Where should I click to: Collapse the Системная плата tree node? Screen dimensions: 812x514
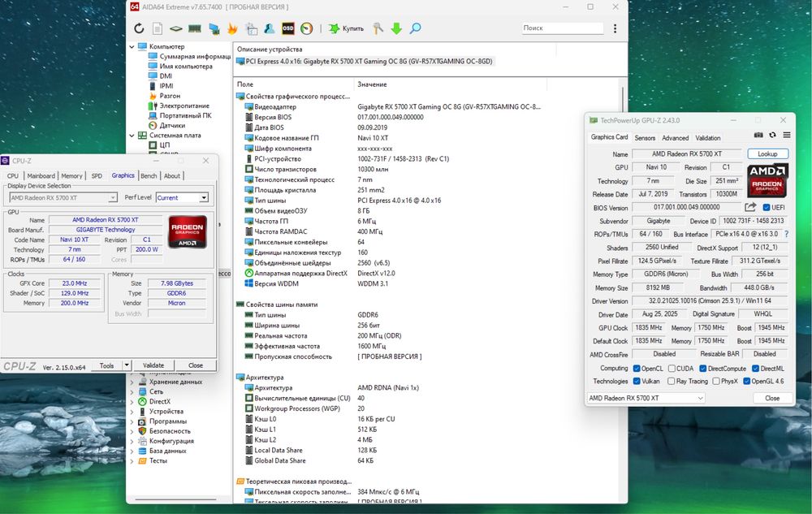click(x=132, y=136)
